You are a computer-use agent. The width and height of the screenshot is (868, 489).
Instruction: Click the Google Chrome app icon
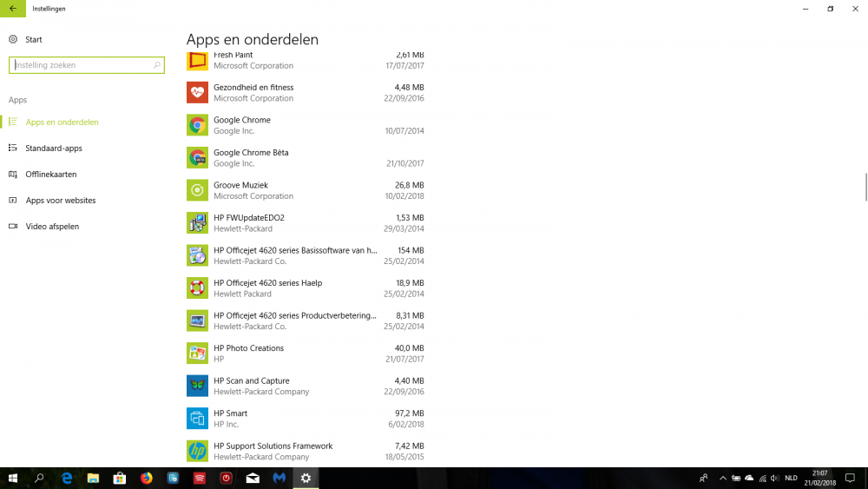[197, 125]
